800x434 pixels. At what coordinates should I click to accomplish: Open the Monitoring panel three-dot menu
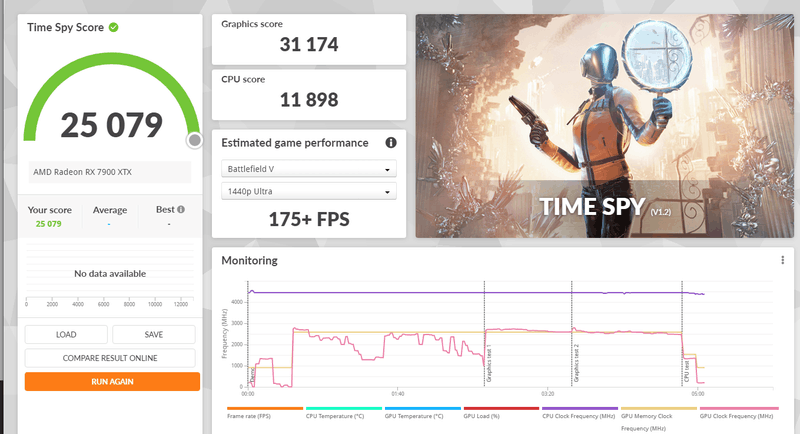coord(782,260)
